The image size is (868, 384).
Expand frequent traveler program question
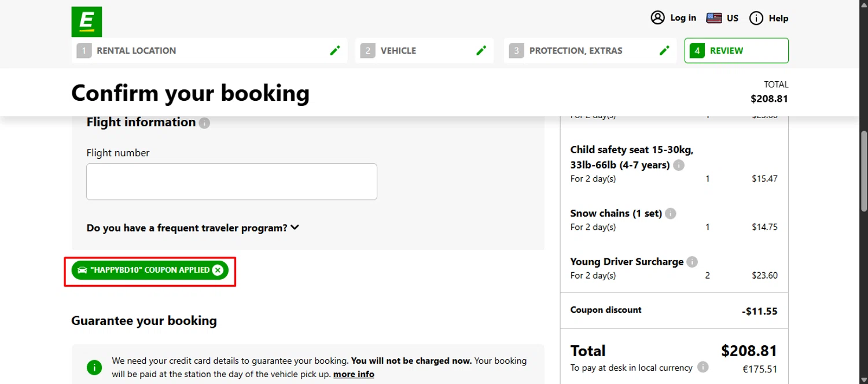click(x=193, y=228)
